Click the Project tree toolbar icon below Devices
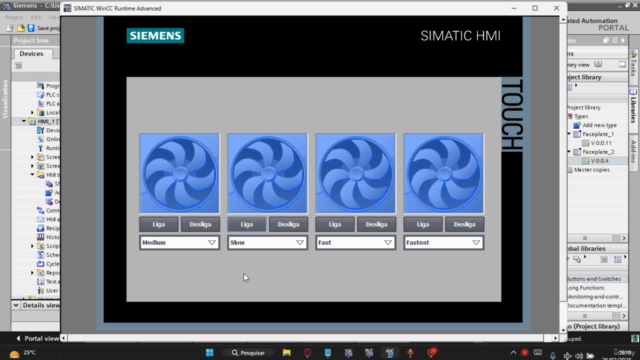 tap(18, 65)
